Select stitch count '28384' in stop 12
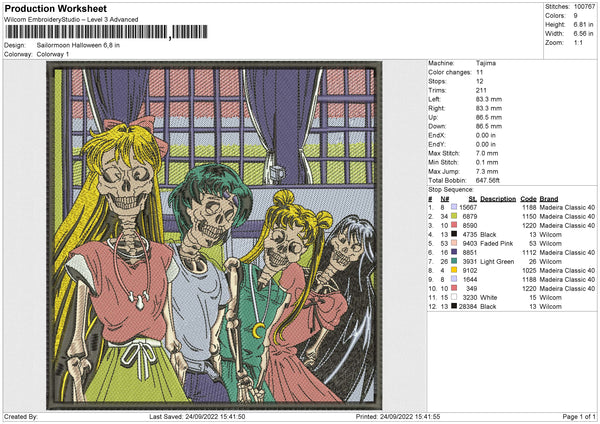The height and width of the screenshot is (424, 600). [468, 307]
